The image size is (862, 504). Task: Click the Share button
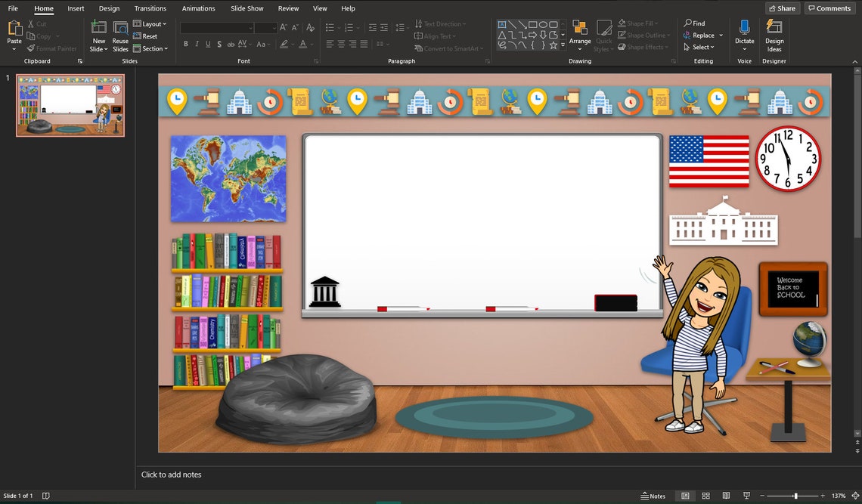782,8
